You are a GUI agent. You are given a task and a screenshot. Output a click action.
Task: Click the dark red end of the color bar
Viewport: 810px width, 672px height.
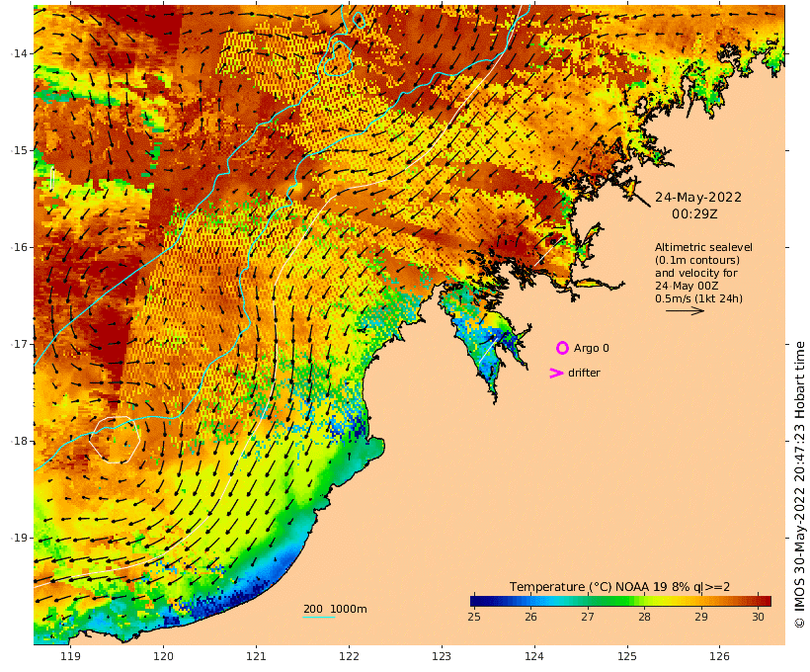coord(765,601)
